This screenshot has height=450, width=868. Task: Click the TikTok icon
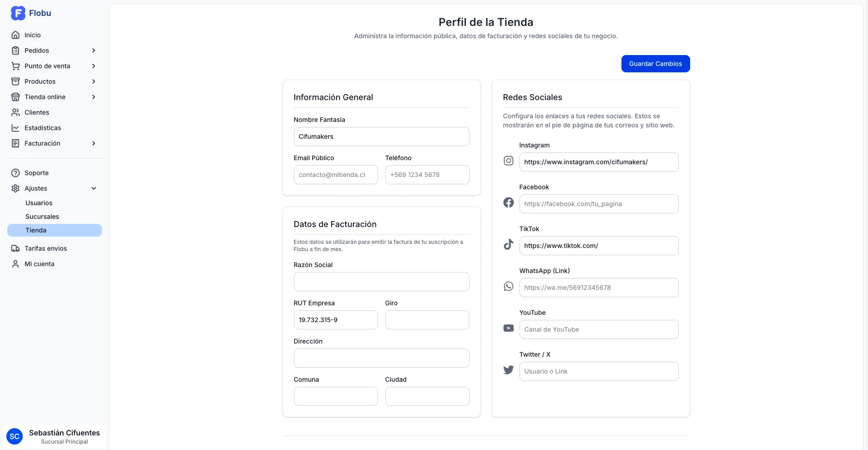(x=509, y=244)
